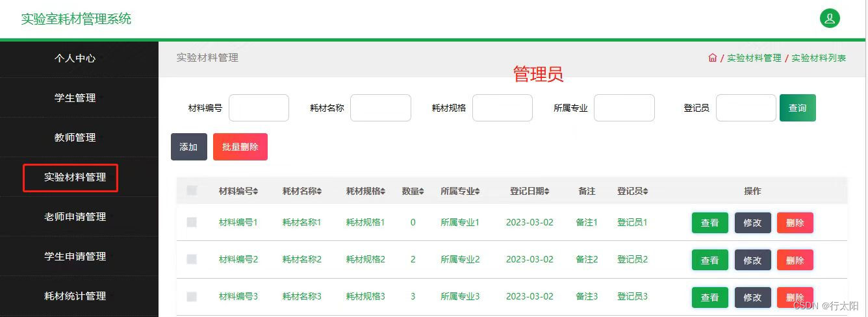Check the row for 材料编号3
The width and height of the screenshot is (868, 317).
point(192,296)
